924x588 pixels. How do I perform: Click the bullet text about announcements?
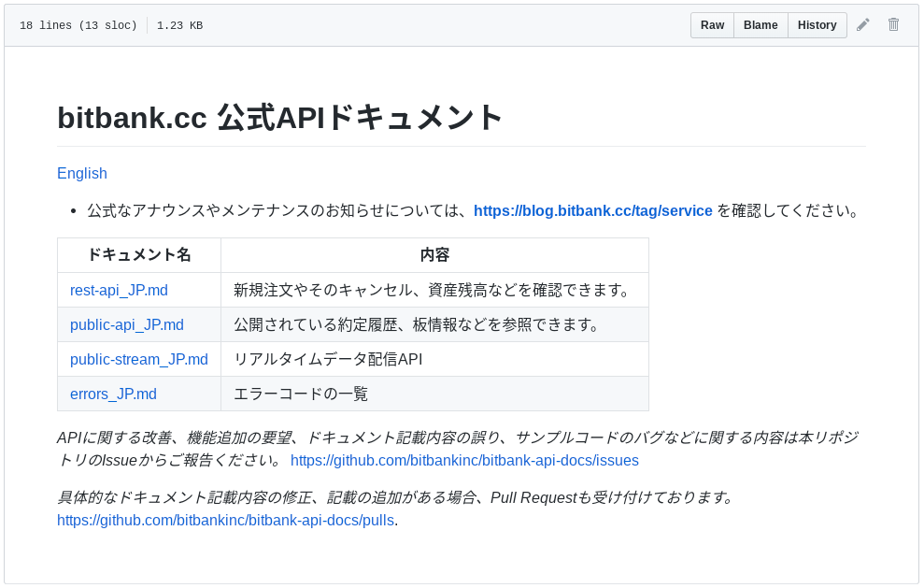[280, 210]
